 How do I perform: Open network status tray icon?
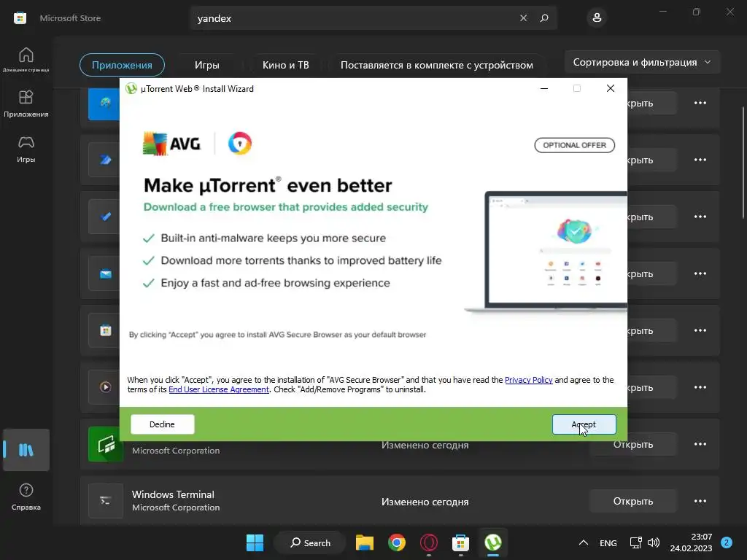pyautogui.click(x=636, y=542)
